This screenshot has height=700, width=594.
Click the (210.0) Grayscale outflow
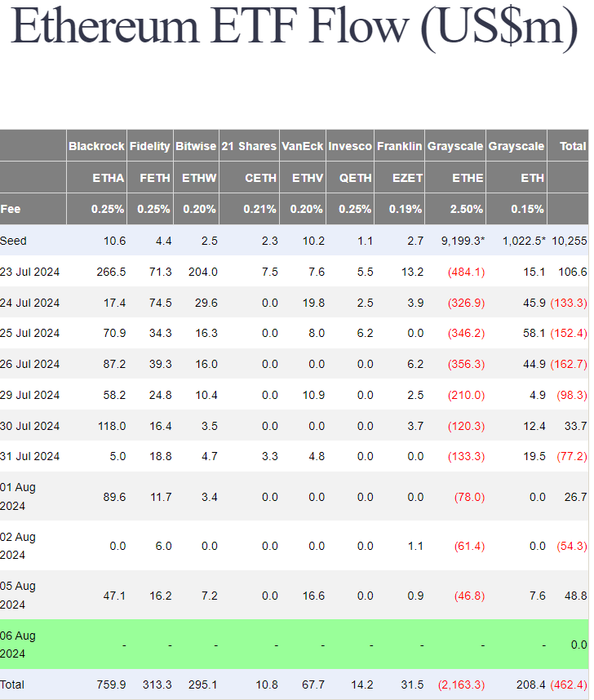point(466,395)
